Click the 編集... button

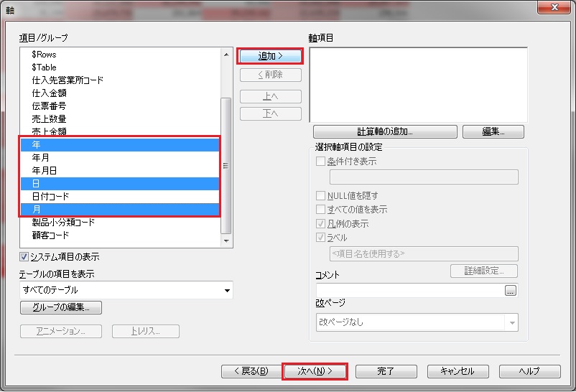coord(493,132)
